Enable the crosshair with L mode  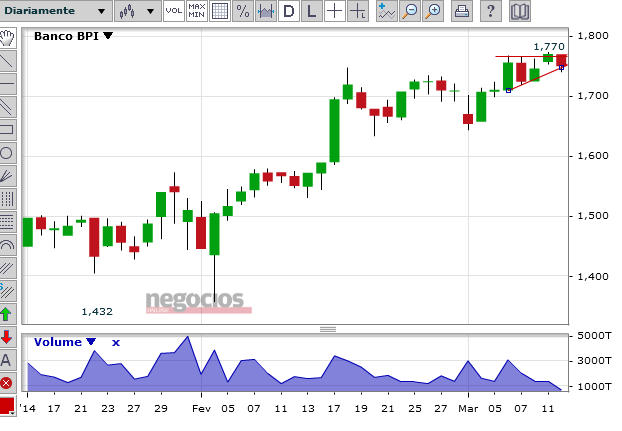click(x=358, y=11)
